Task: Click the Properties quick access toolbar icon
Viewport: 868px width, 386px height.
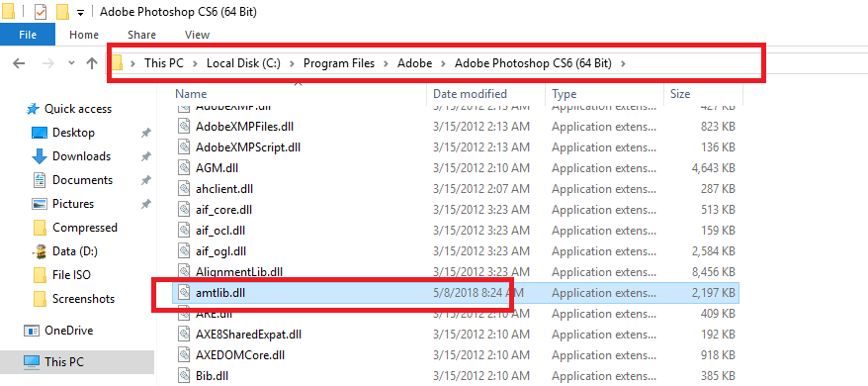Action: tap(41, 11)
